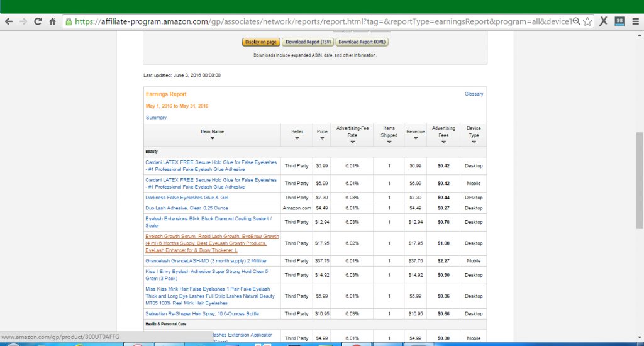This screenshot has width=644, height=346.
Task: Sort by Items Shipped column arrow
Action: (389, 142)
